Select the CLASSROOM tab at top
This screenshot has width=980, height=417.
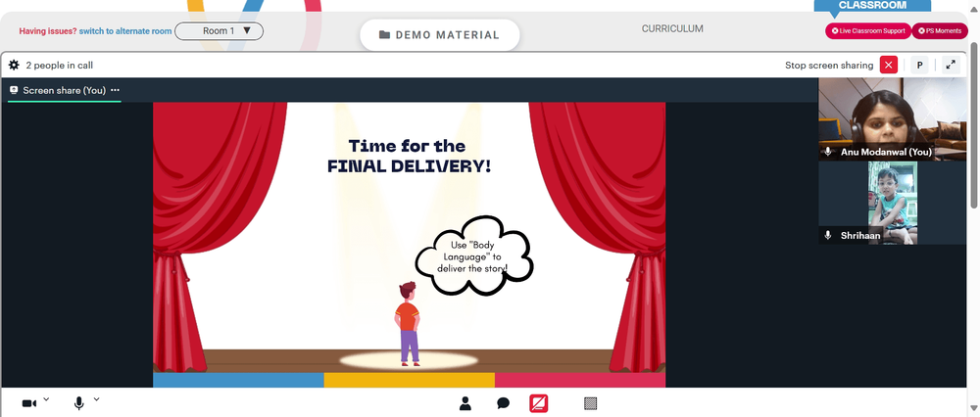(872, 6)
